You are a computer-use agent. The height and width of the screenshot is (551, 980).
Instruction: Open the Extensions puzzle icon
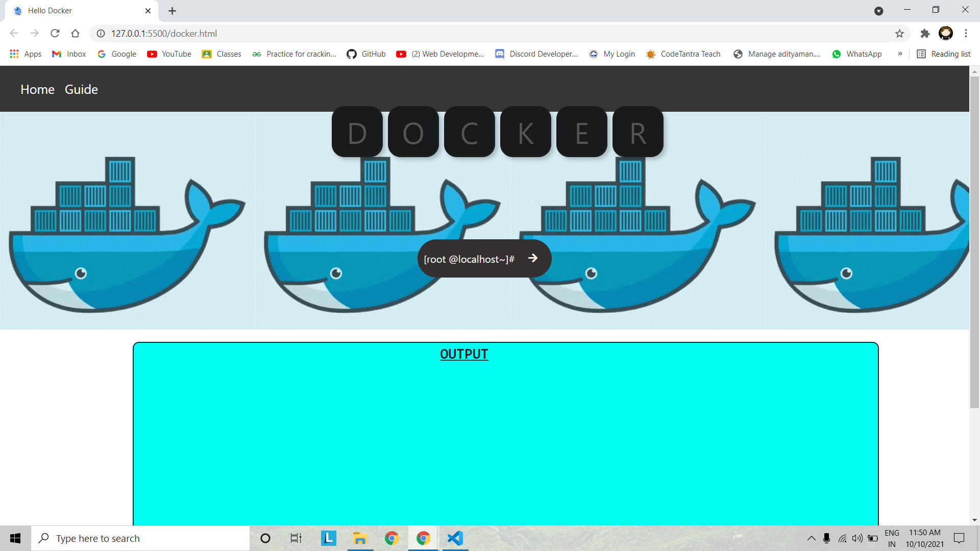click(x=925, y=33)
